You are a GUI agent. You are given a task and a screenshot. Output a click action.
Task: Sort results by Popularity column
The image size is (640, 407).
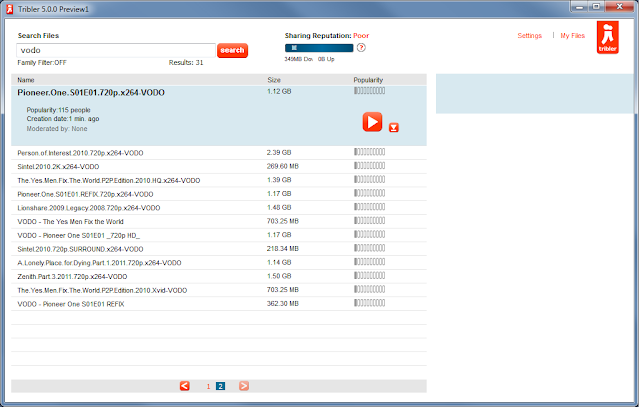(368, 80)
